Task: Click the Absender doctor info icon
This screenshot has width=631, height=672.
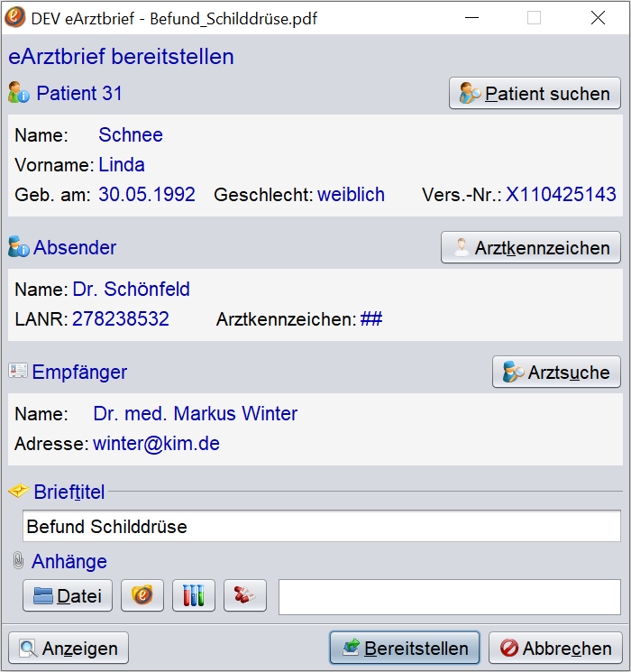Action: pos(19,246)
